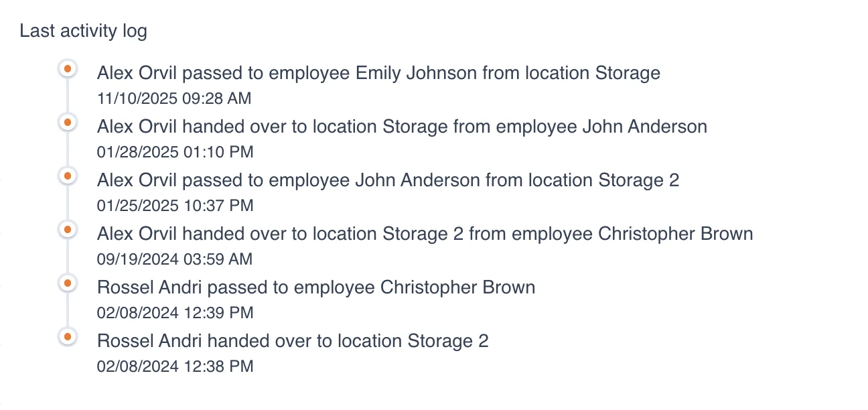
Task: Select the timeline dot dated 01/28/2025
Action: point(67,123)
